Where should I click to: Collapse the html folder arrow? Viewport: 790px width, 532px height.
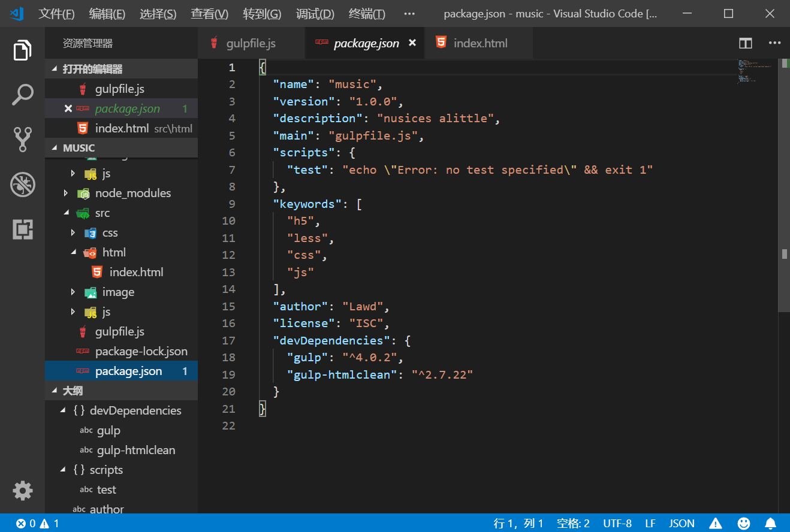(x=73, y=252)
